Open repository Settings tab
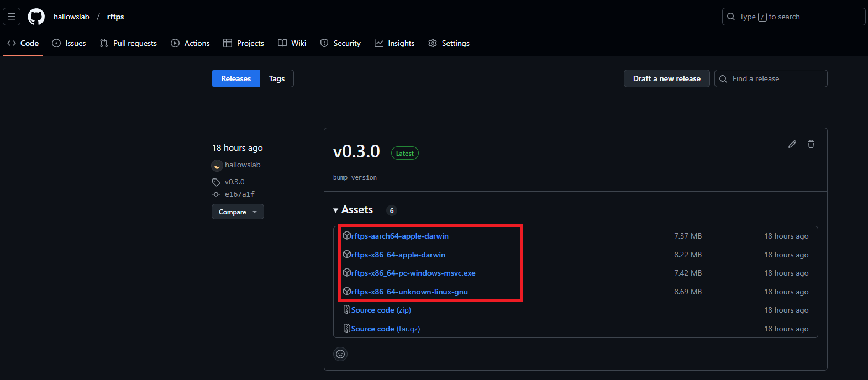 (449, 43)
